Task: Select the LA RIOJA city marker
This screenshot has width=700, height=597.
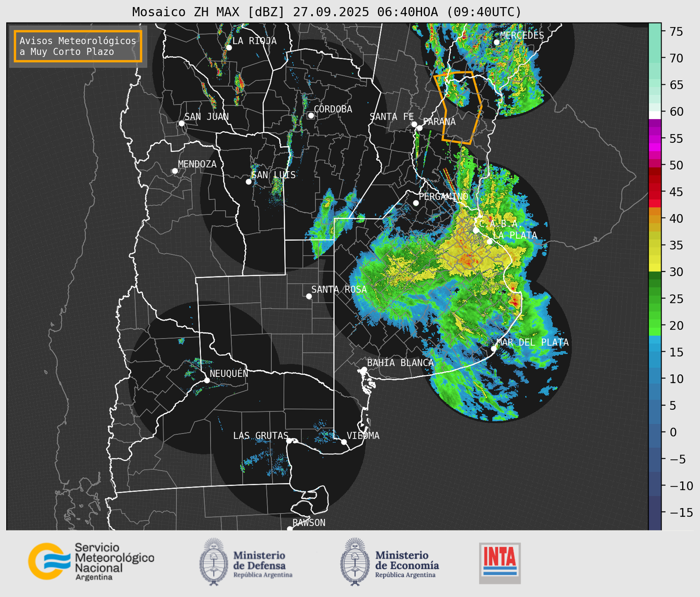Action: pos(229,48)
